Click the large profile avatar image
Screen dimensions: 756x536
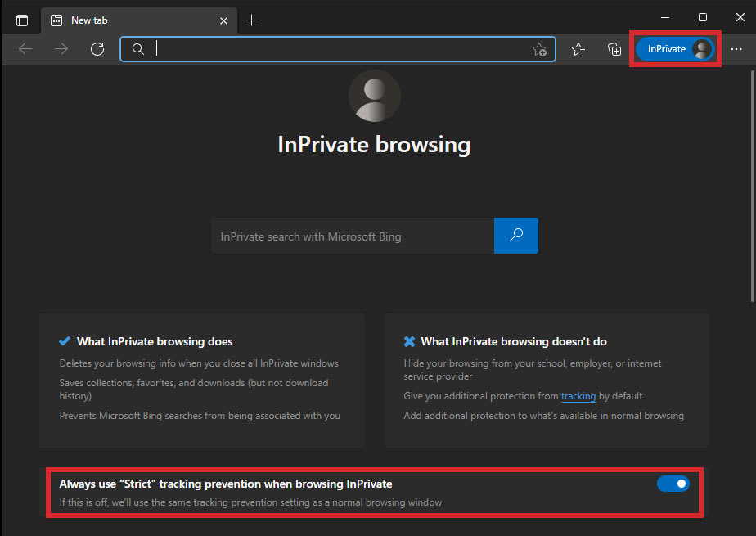tap(375, 96)
